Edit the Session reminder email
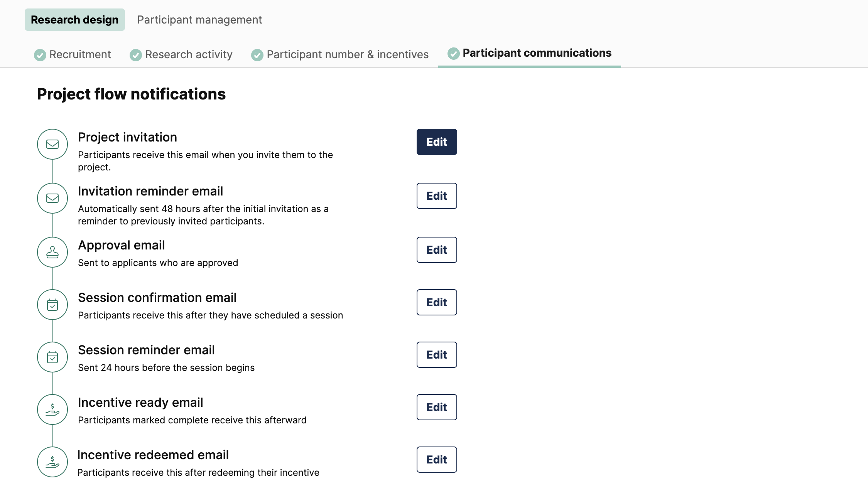 click(x=437, y=355)
